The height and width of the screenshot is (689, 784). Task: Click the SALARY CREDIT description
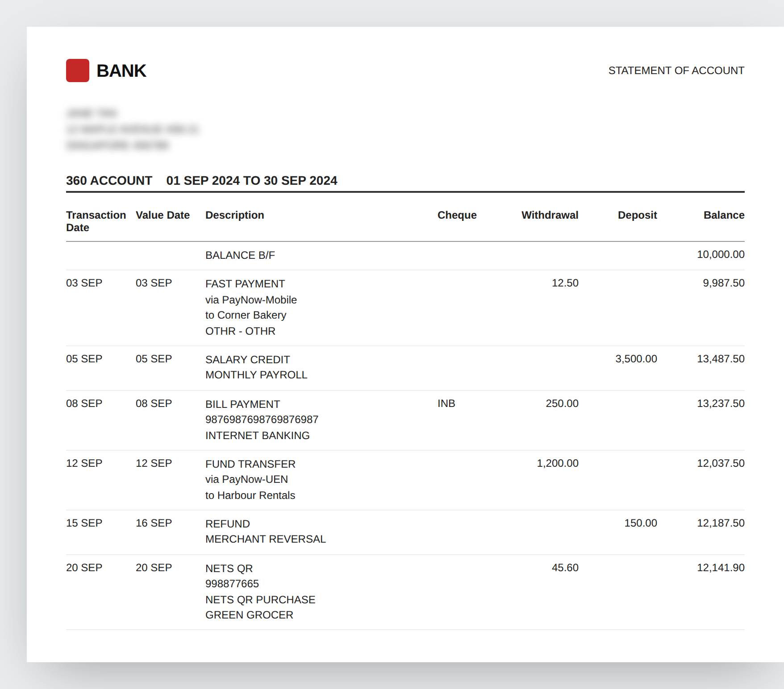248,360
